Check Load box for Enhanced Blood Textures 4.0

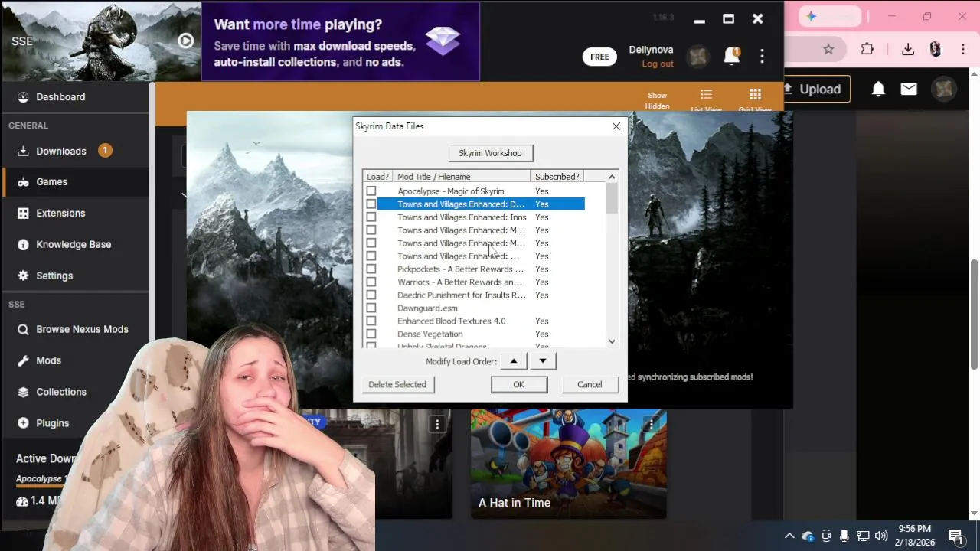(x=371, y=321)
